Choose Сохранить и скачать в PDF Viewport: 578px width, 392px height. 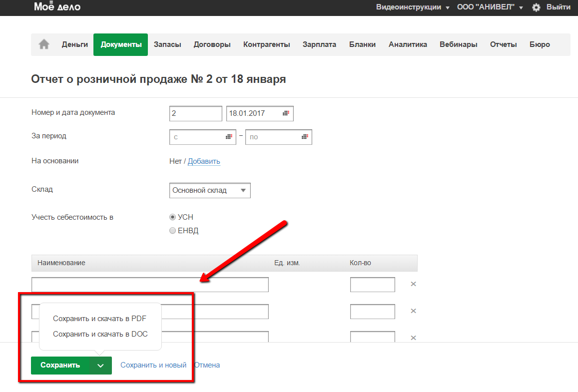99,319
